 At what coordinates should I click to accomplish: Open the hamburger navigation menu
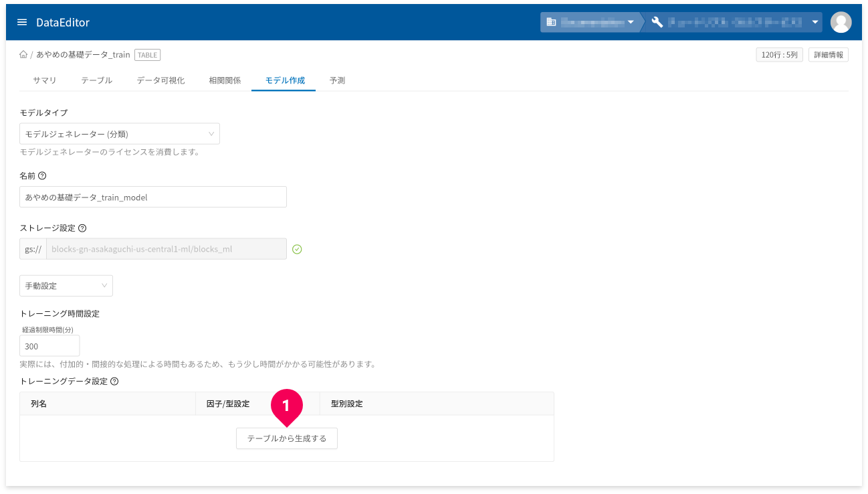tap(22, 22)
